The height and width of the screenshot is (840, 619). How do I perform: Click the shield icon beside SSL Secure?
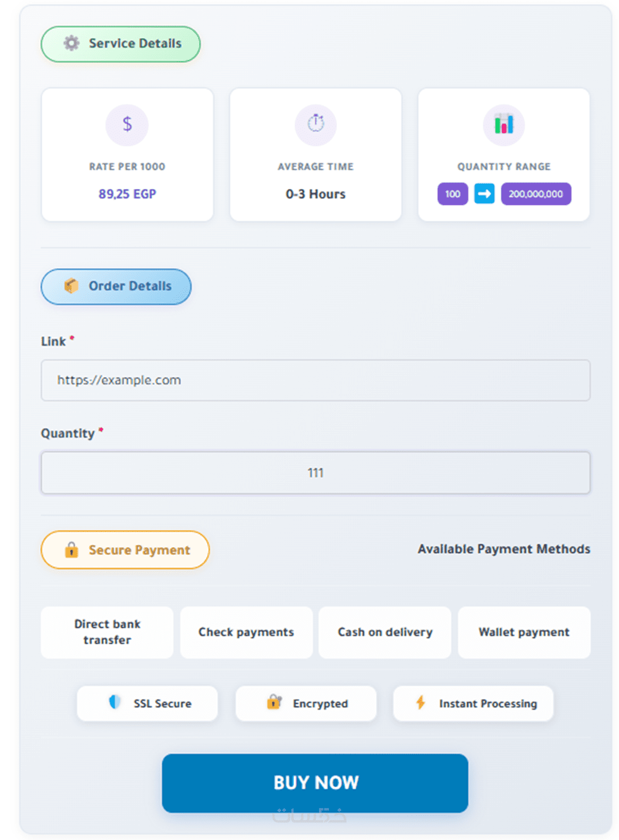point(115,702)
